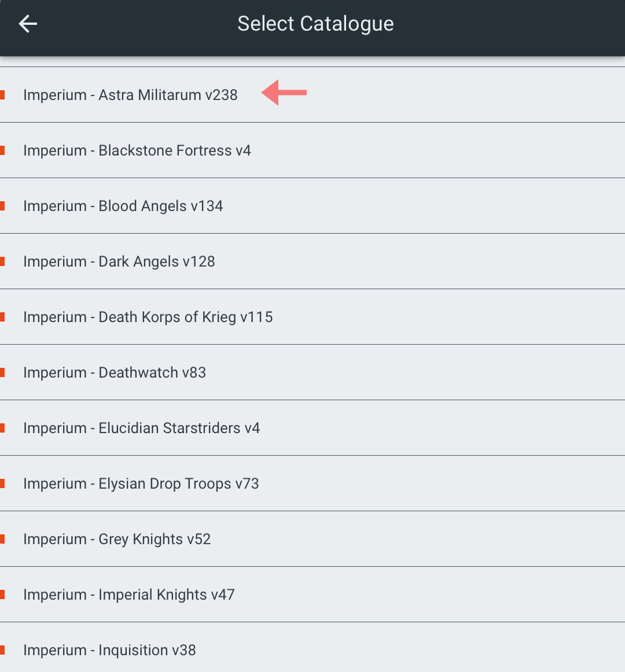Open Imperium - Deathwatch v83 catalogue
The height and width of the screenshot is (672, 625).
coord(312,372)
